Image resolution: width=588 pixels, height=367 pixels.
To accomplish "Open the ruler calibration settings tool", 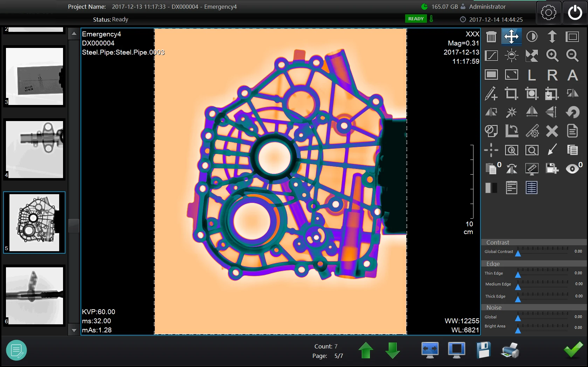I will (x=532, y=131).
